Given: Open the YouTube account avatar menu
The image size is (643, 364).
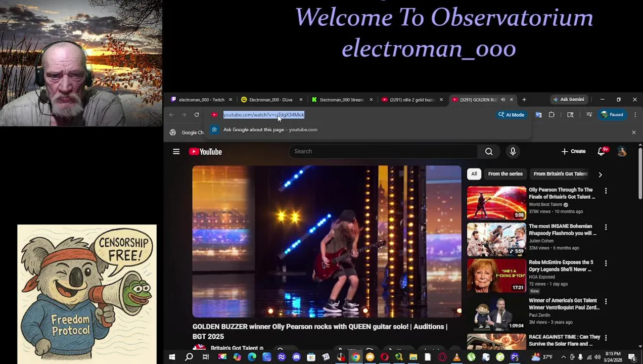Looking at the screenshot, I should point(622,151).
